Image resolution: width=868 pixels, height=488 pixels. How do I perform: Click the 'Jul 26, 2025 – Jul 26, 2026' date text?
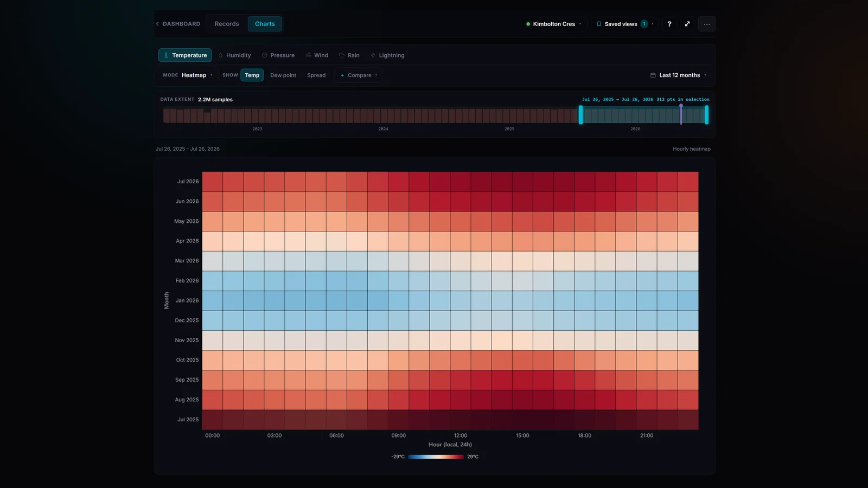188,149
